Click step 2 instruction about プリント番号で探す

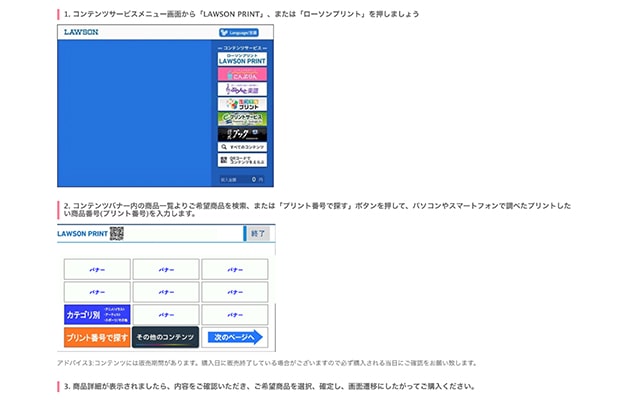coord(317,209)
